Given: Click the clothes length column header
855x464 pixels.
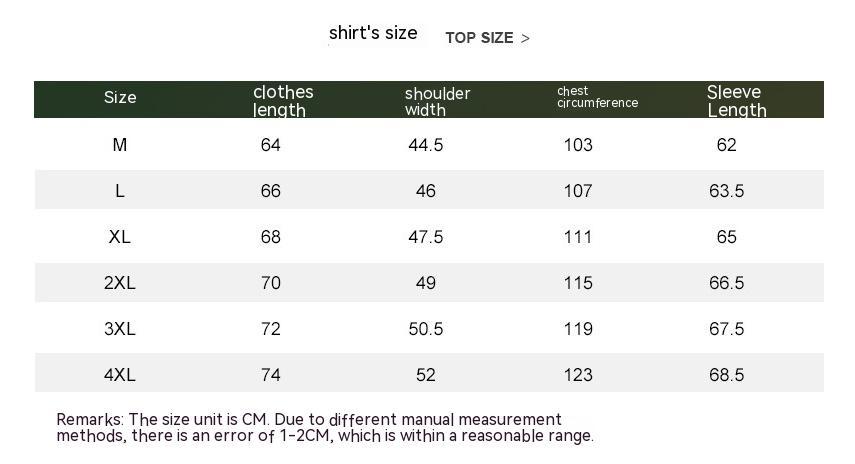Looking at the screenshot, I should point(283,101).
